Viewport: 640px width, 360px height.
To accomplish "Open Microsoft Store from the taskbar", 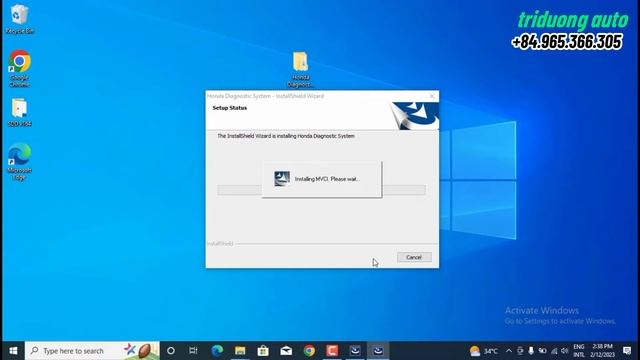I will point(263,351).
